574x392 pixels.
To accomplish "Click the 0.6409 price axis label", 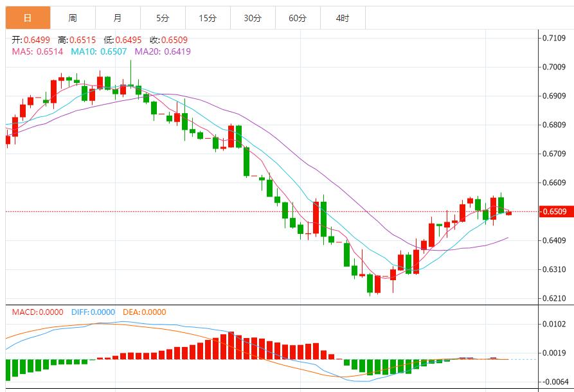I will click(x=554, y=240).
